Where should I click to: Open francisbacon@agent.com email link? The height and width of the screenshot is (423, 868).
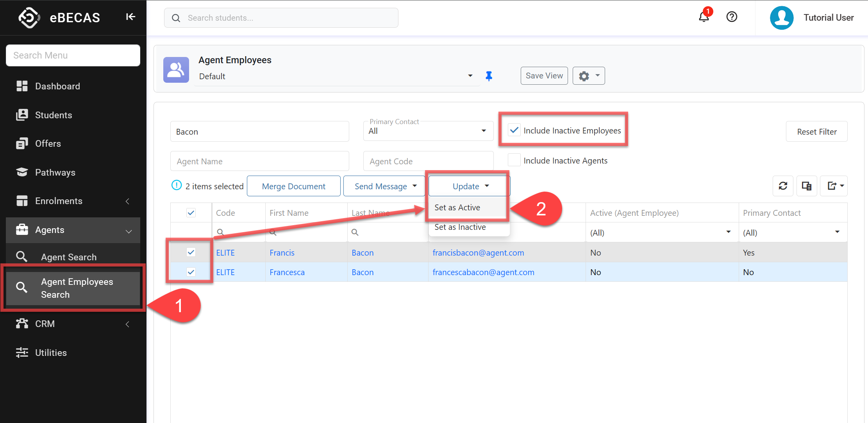pos(478,252)
